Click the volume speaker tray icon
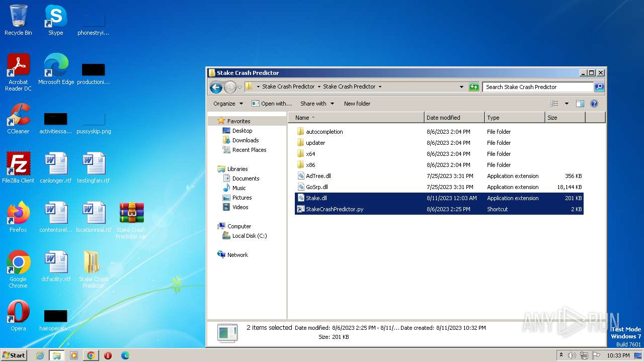Viewport: 644px width, 362px height. 572,355
